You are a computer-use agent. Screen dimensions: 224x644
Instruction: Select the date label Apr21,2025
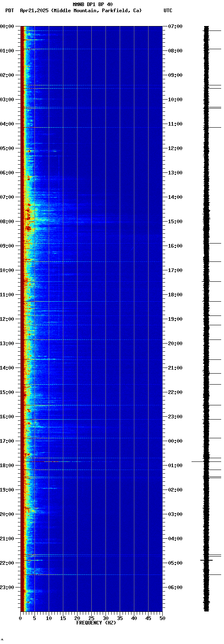tap(34, 11)
